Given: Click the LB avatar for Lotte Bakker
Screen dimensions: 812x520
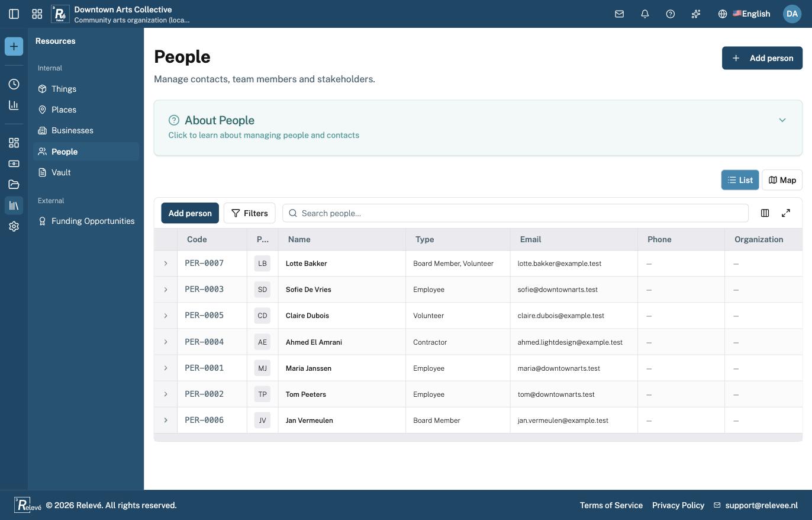Looking at the screenshot, I should [x=262, y=264].
